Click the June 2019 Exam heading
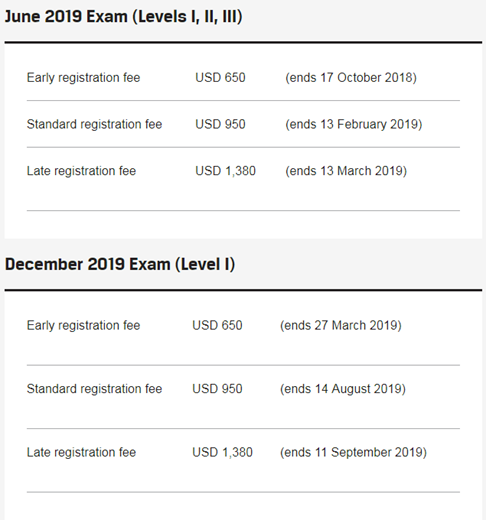Viewport: 486px width, 520px height. point(123,17)
